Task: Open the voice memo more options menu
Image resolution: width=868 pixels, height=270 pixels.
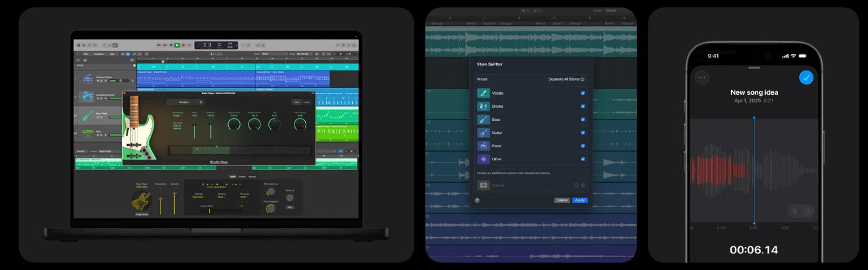Action: click(702, 77)
